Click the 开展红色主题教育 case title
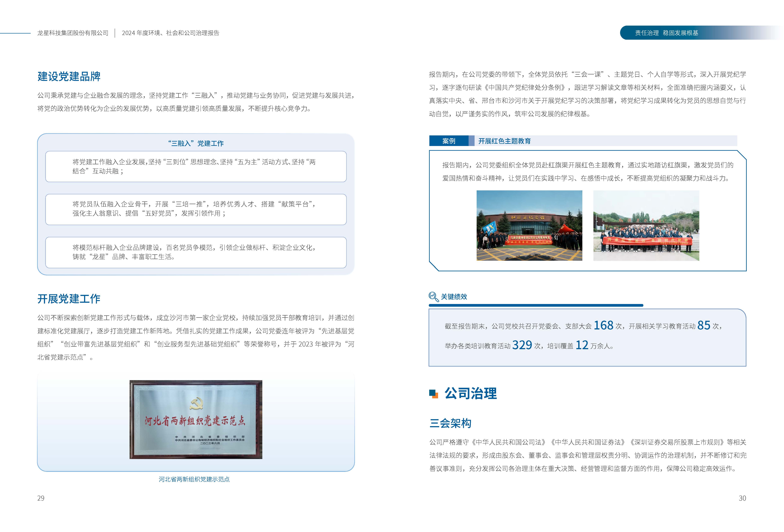 coord(504,141)
